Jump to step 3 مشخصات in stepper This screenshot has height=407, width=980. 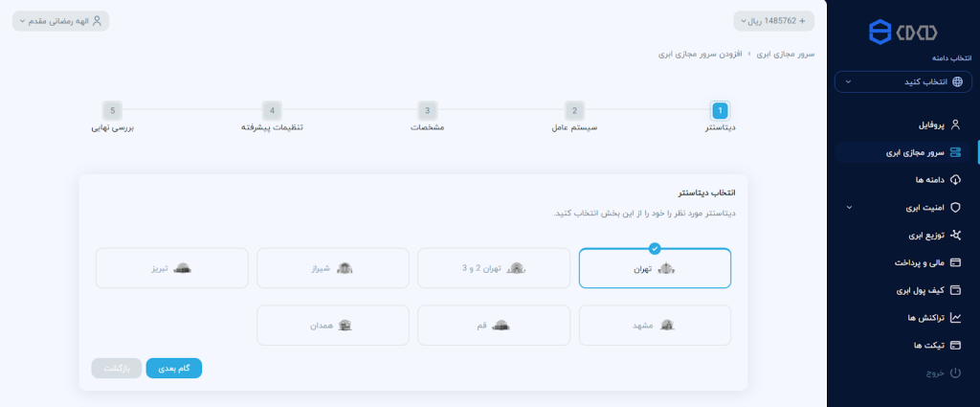pos(428,111)
